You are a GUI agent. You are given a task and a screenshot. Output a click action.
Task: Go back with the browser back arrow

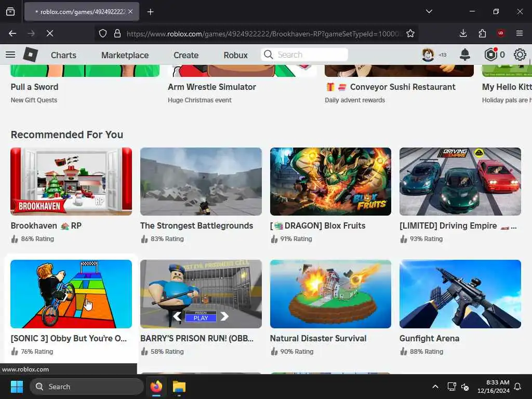click(x=12, y=33)
